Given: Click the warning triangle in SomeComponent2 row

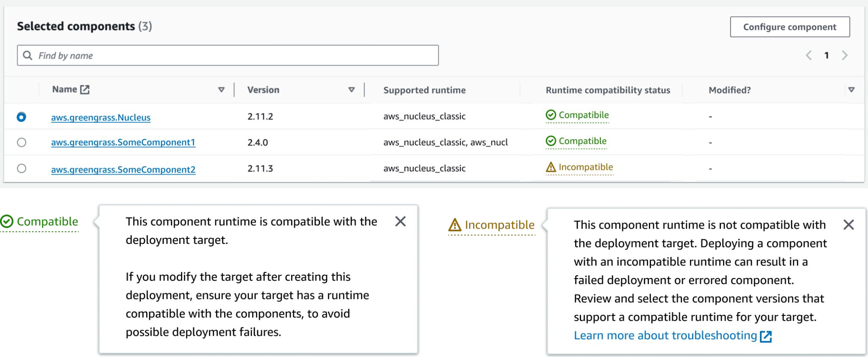Looking at the screenshot, I should pyautogui.click(x=551, y=167).
